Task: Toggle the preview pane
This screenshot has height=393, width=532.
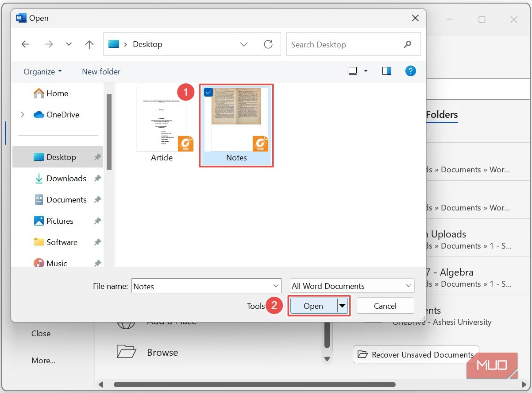Action: click(387, 71)
